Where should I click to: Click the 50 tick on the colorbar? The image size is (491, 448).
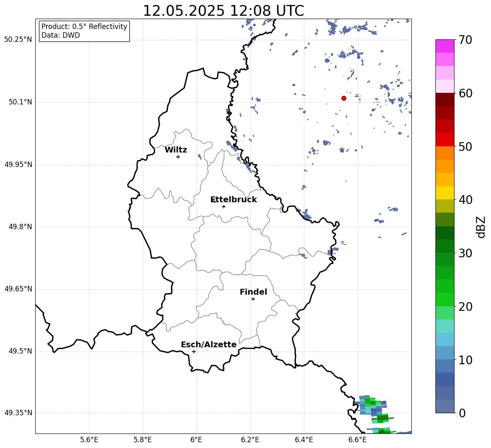pos(465,146)
